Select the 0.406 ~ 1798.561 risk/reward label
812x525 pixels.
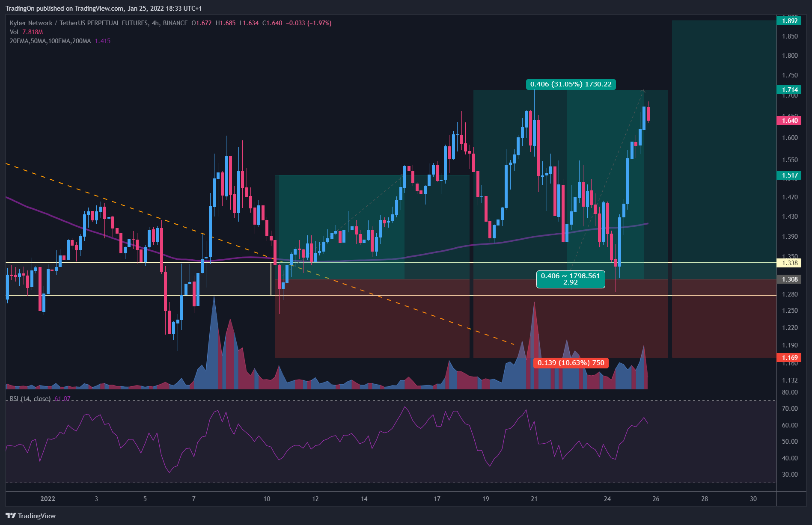point(571,279)
